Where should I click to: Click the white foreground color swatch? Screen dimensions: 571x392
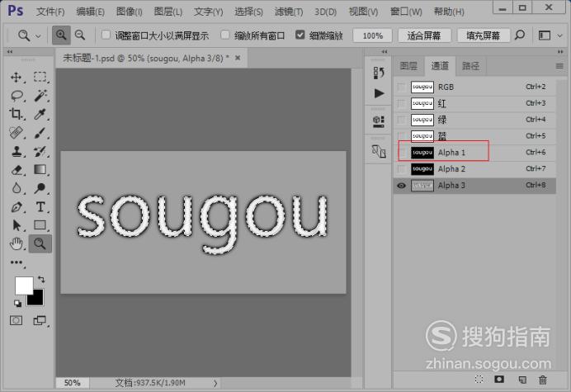pyautogui.click(x=22, y=284)
